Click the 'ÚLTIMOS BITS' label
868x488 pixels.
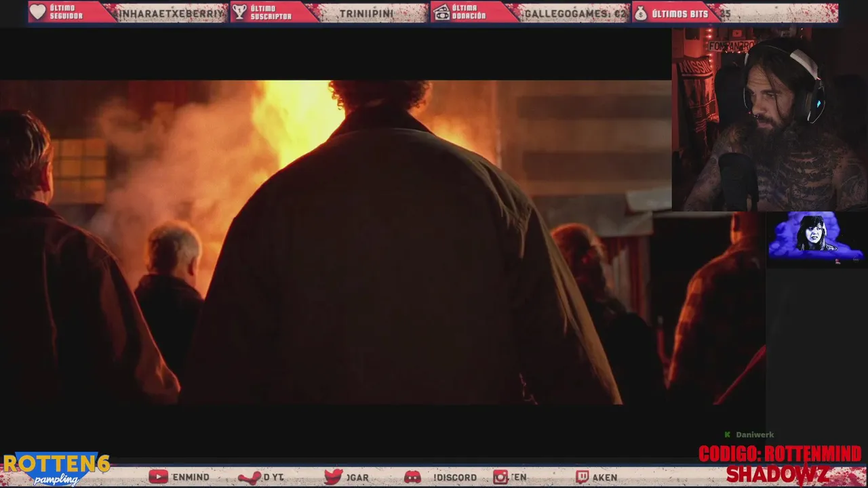pos(679,13)
